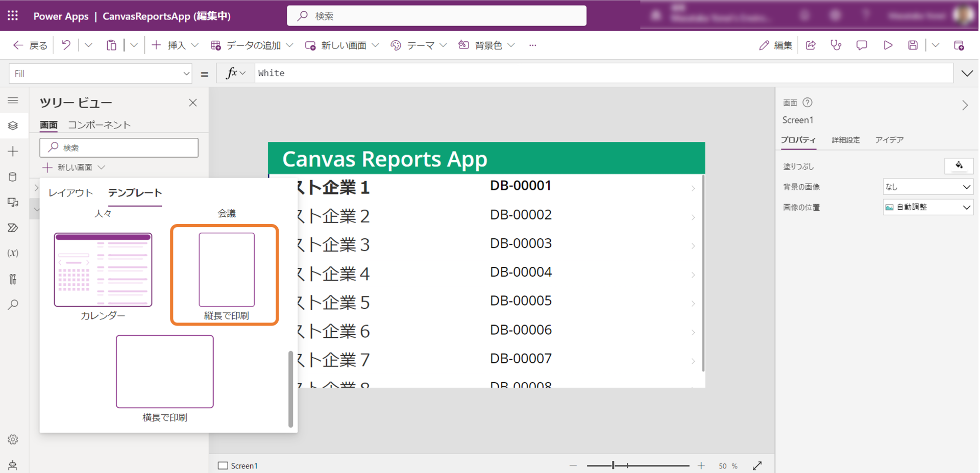
Task: Open the 新しい画面 toolbar menu
Action: [342, 45]
